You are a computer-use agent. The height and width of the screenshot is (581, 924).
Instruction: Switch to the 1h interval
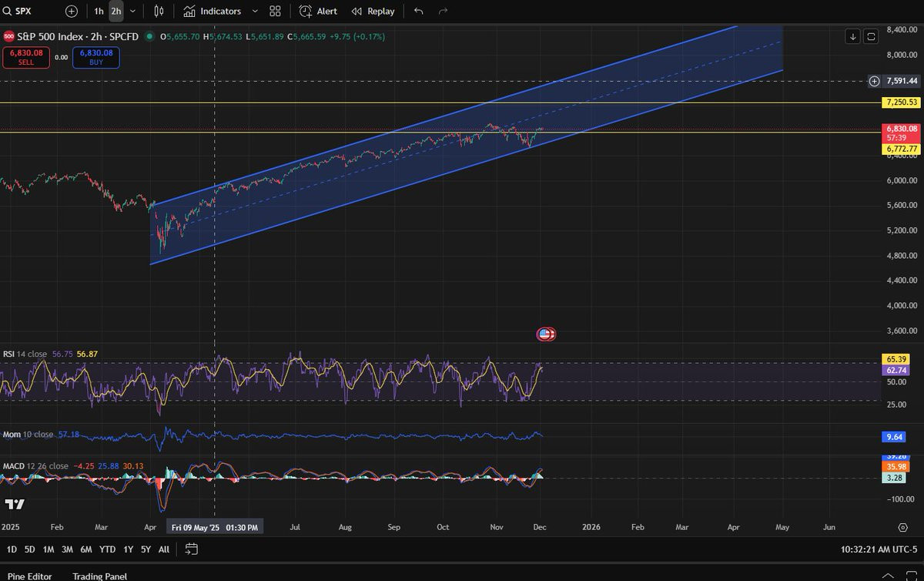pyautogui.click(x=99, y=12)
